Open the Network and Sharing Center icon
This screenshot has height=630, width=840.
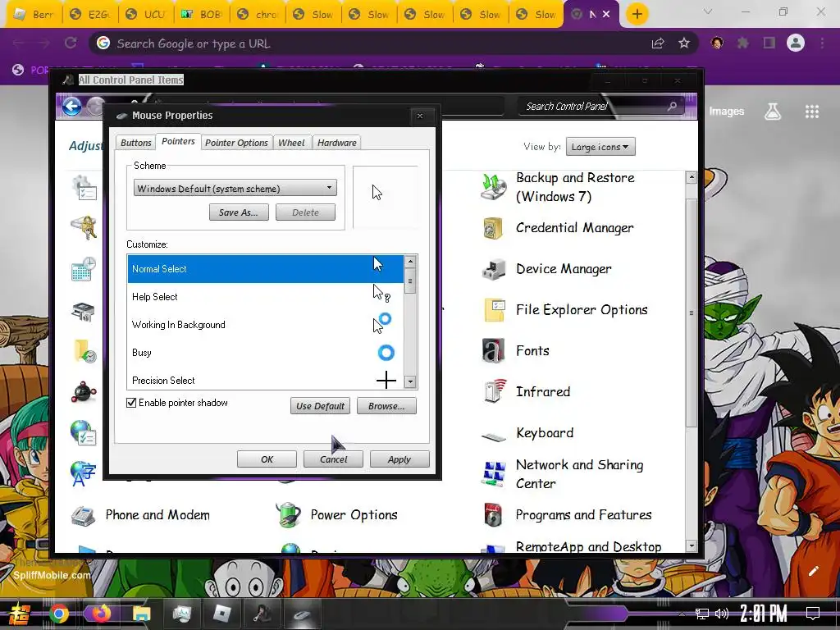pyautogui.click(x=493, y=473)
